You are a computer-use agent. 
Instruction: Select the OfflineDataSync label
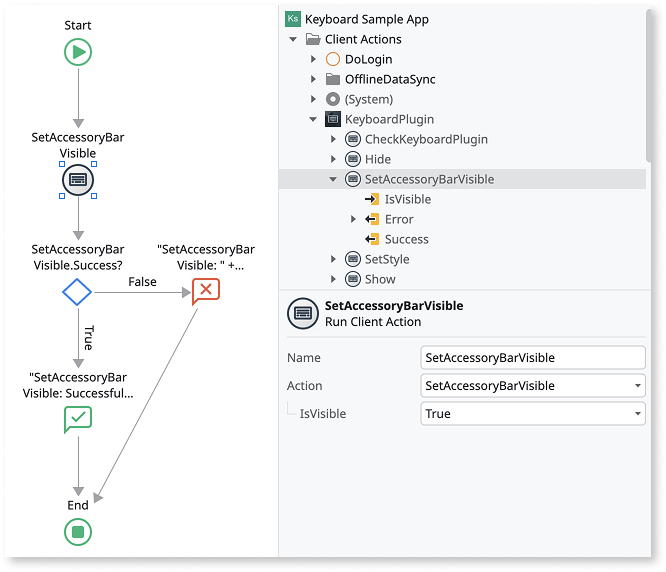coord(390,79)
